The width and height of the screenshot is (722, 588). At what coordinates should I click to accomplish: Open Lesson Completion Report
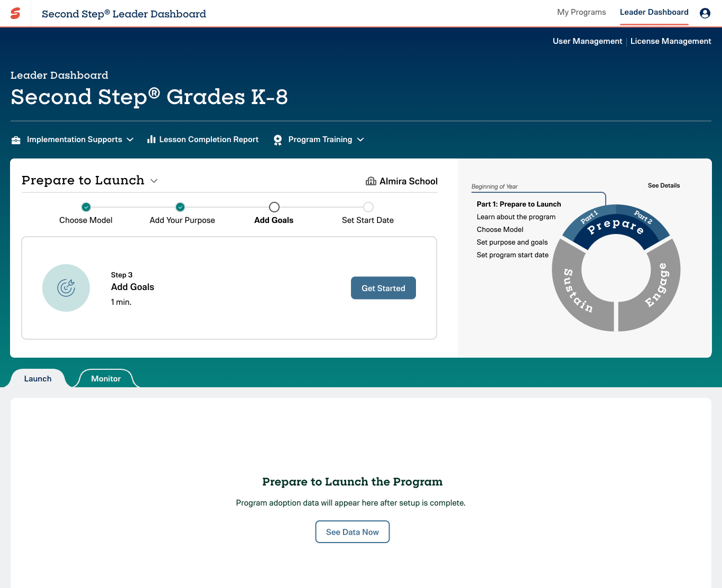click(203, 139)
